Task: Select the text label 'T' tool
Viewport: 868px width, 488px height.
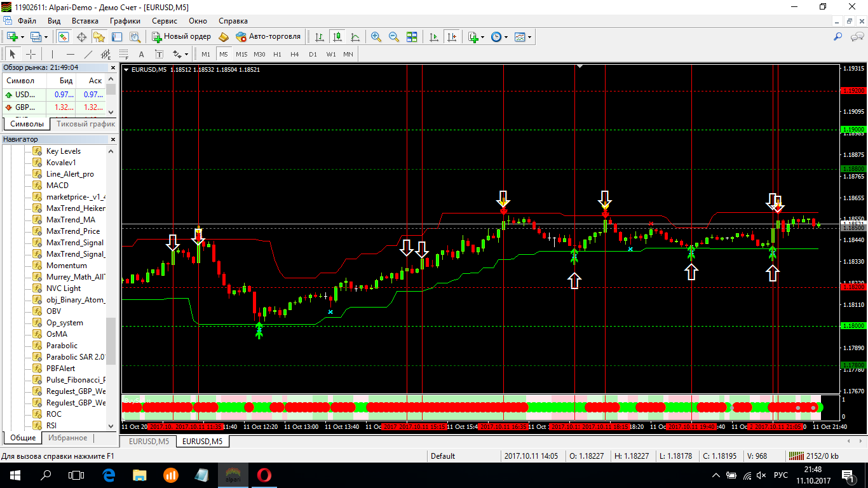Action: click(159, 54)
